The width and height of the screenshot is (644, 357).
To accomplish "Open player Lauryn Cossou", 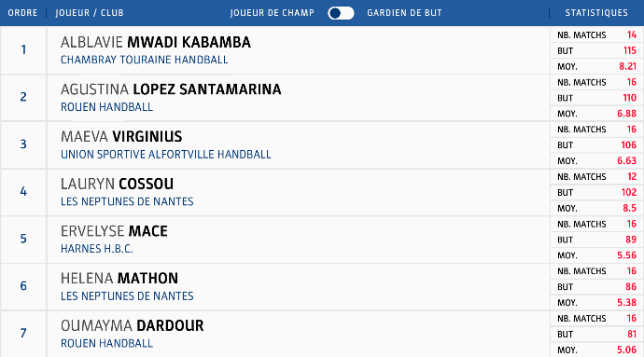I will [x=117, y=184].
